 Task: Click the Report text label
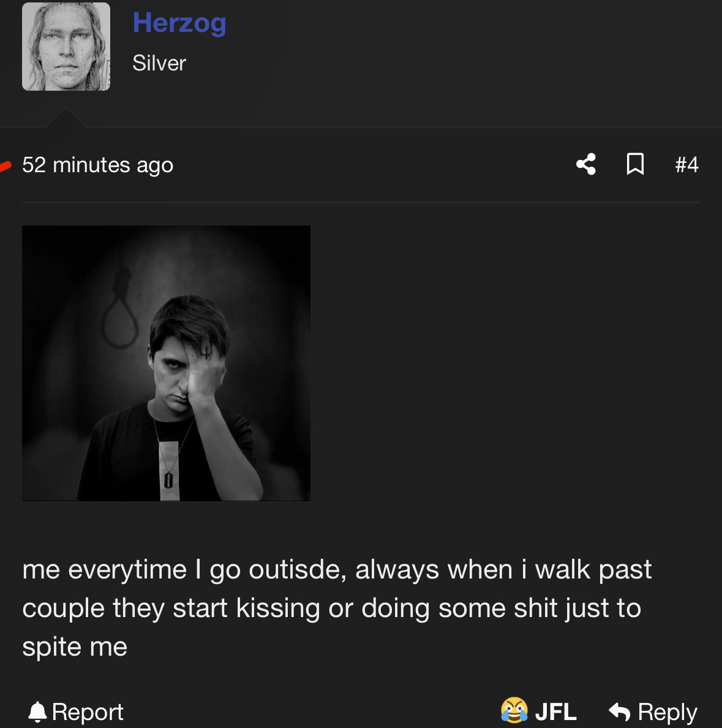point(88,712)
